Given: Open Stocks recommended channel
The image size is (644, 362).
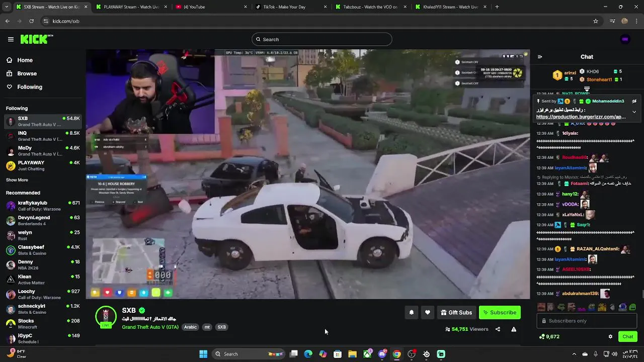Looking at the screenshot, I should [43, 324].
